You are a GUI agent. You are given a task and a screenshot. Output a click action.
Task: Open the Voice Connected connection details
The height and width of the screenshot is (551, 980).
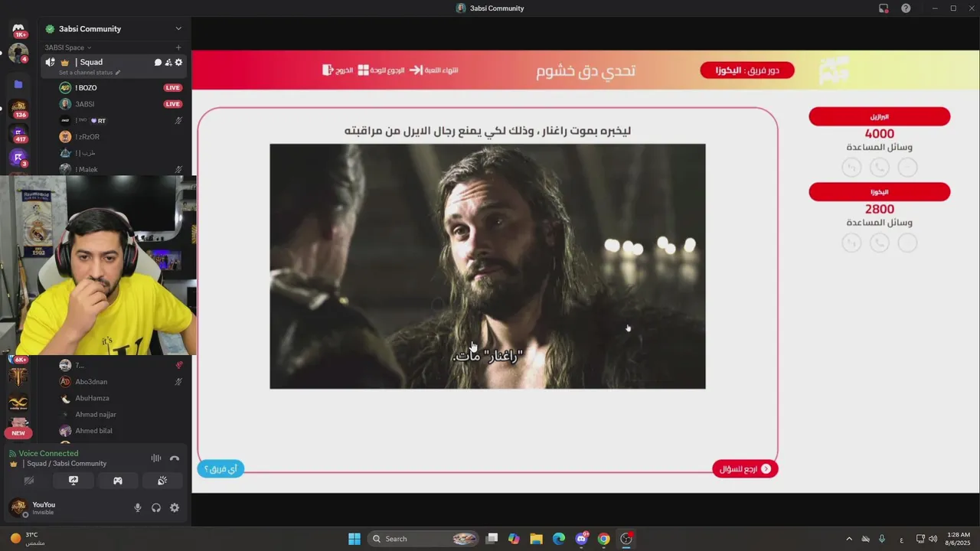click(48, 454)
